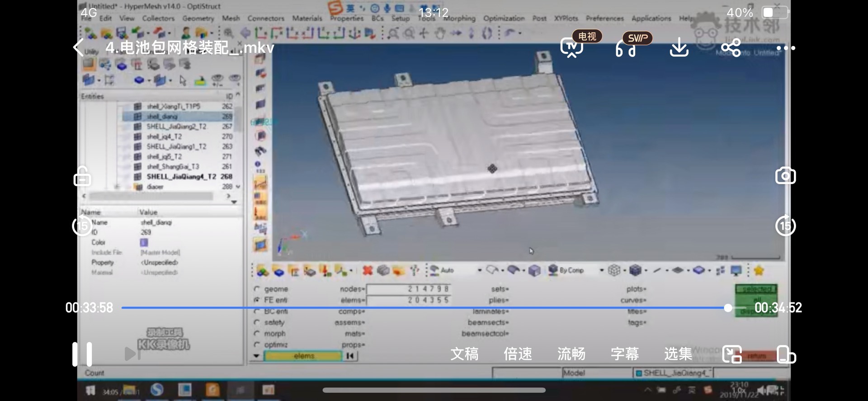Enter picture-in-picture with the small window icon

732,354
